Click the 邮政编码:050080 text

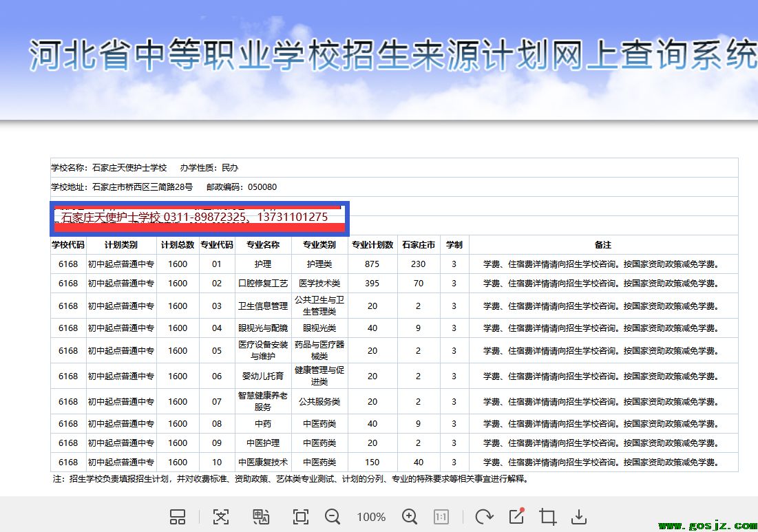coord(242,187)
